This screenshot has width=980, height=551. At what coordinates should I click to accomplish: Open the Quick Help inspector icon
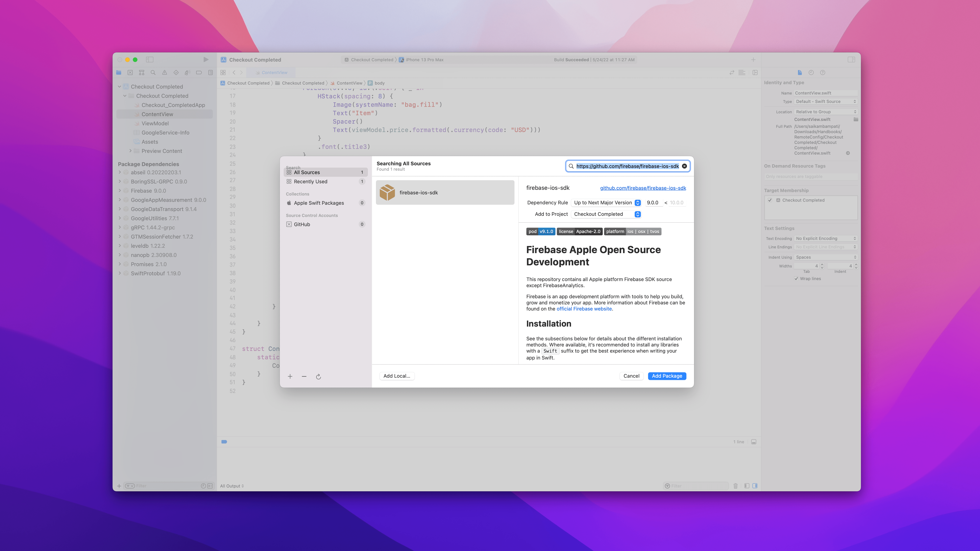[x=822, y=73]
